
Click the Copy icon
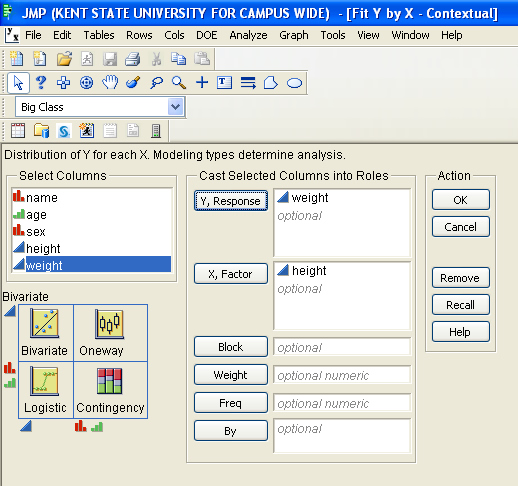click(179, 59)
